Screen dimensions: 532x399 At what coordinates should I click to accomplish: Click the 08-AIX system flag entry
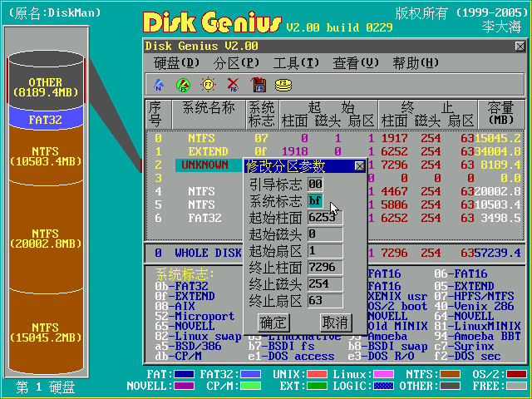coord(175,306)
